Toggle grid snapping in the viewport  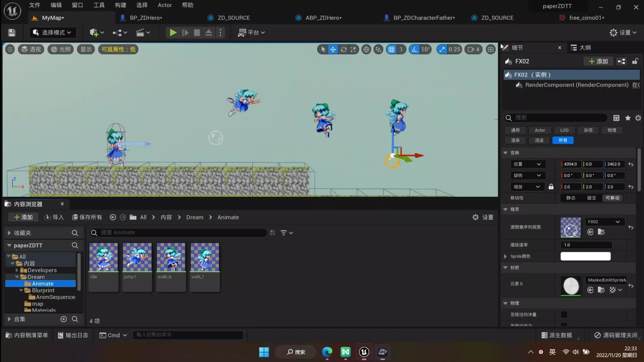point(391,49)
